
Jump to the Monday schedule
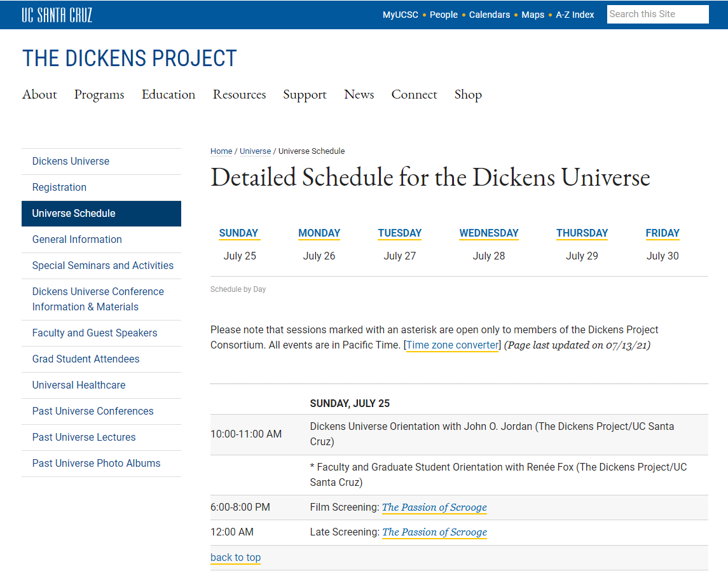319,233
